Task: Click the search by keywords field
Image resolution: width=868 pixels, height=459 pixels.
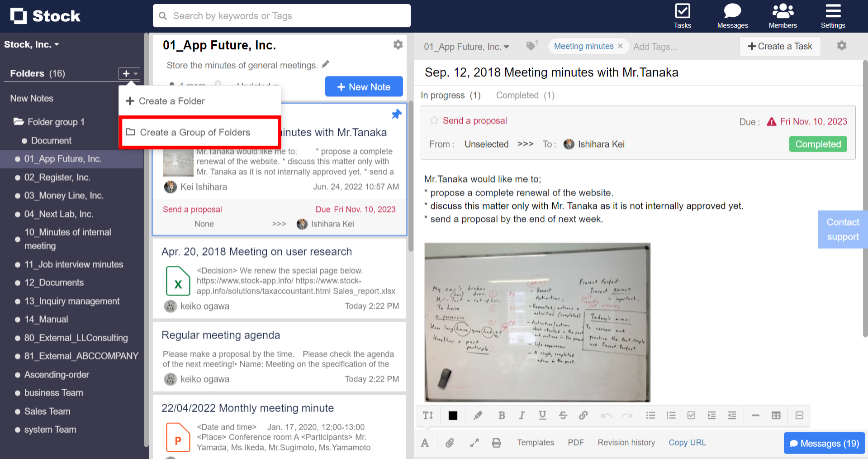Action: click(x=281, y=16)
